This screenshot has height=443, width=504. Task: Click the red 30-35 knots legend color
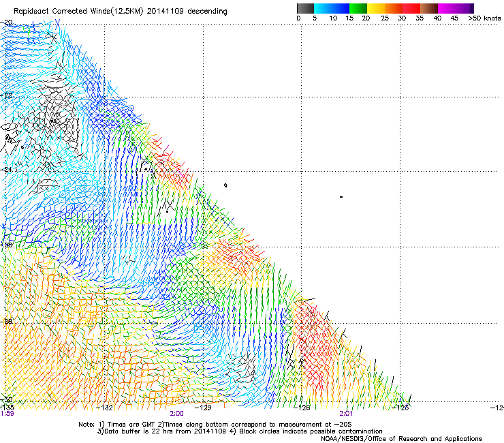(411, 8)
